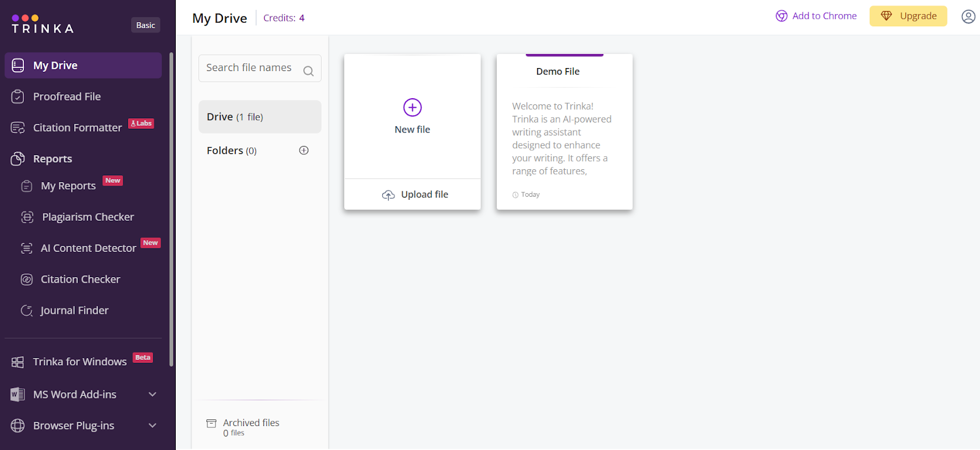
Task: Click the MS Word Add-ins label
Action: pos(75,395)
